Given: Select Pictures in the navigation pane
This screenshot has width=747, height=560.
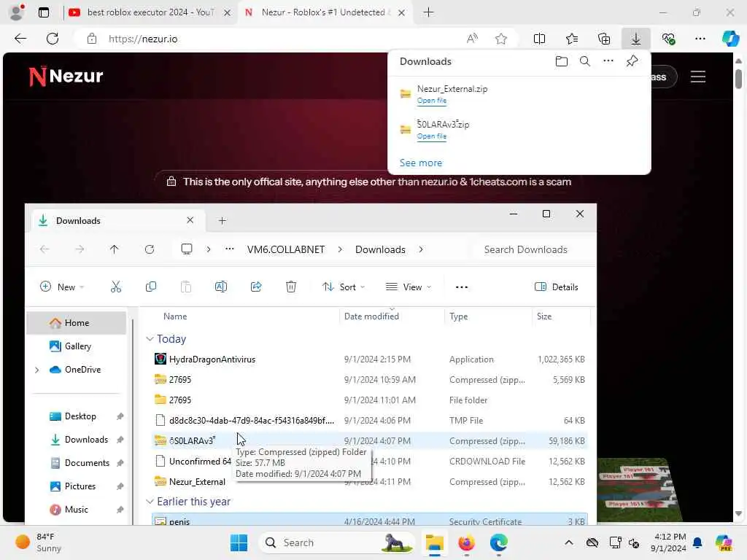Looking at the screenshot, I should 80,486.
